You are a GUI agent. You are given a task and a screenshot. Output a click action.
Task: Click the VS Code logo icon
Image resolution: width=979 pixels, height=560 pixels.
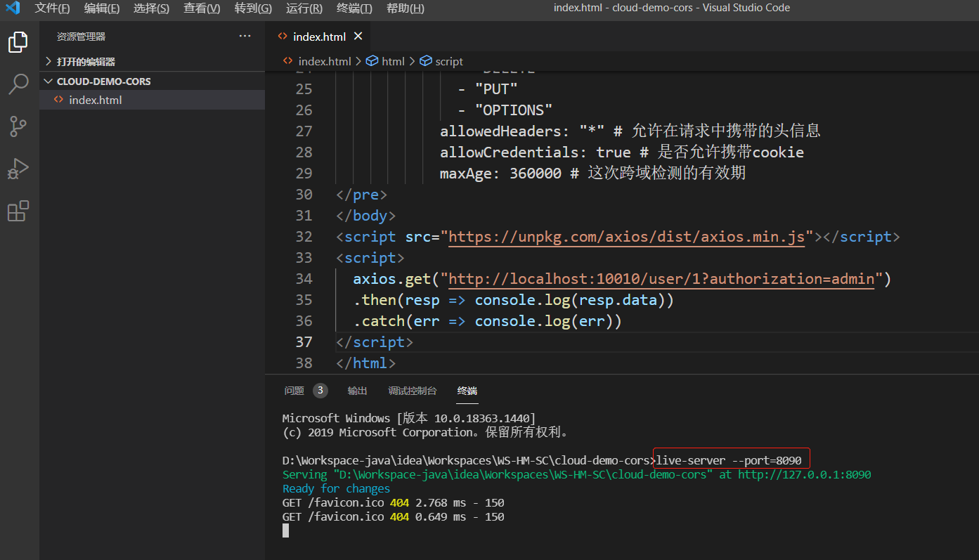tap(12, 8)
